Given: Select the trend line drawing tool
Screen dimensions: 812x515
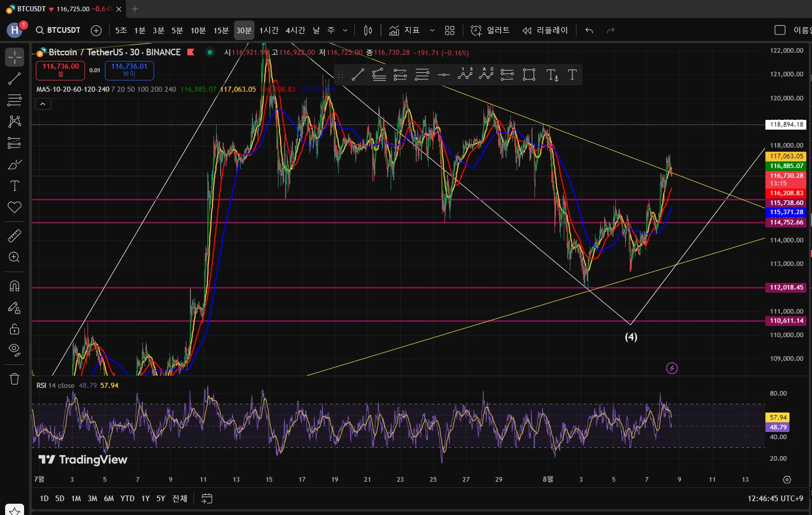Looking at the screenshot, I should point(14,78).
